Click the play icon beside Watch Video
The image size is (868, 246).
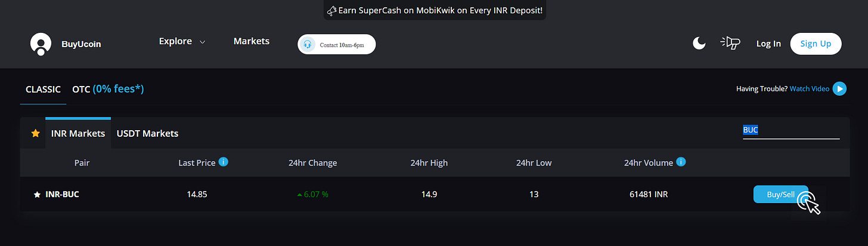tap(839, 89)
